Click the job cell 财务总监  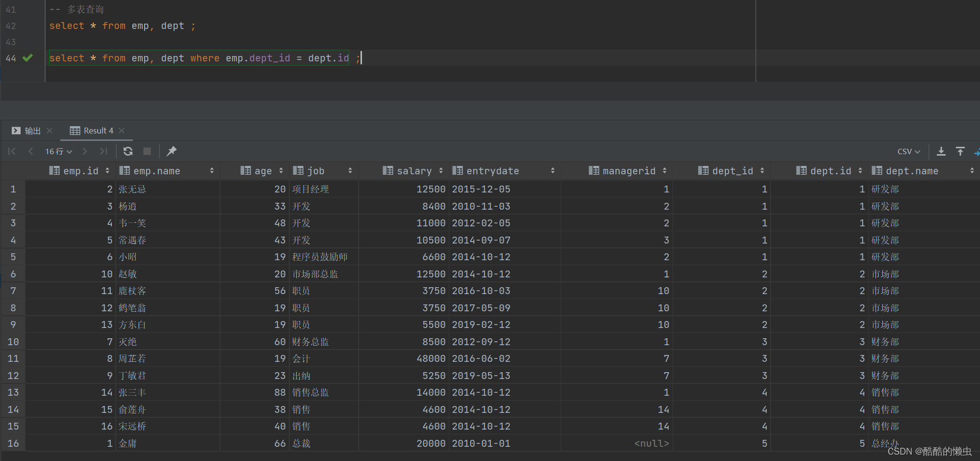click(x=324, y=342)
